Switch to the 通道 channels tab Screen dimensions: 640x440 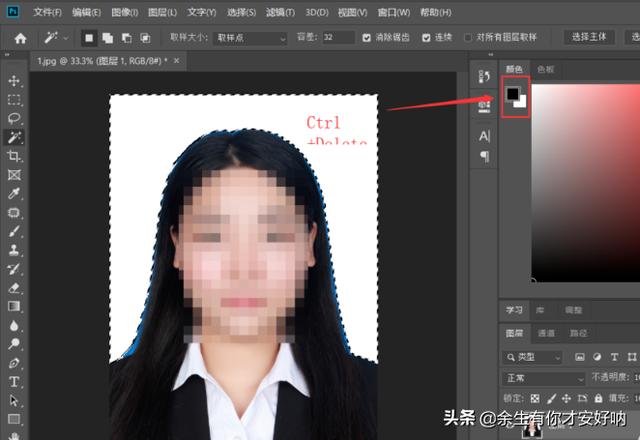click(x=546, y=334)
